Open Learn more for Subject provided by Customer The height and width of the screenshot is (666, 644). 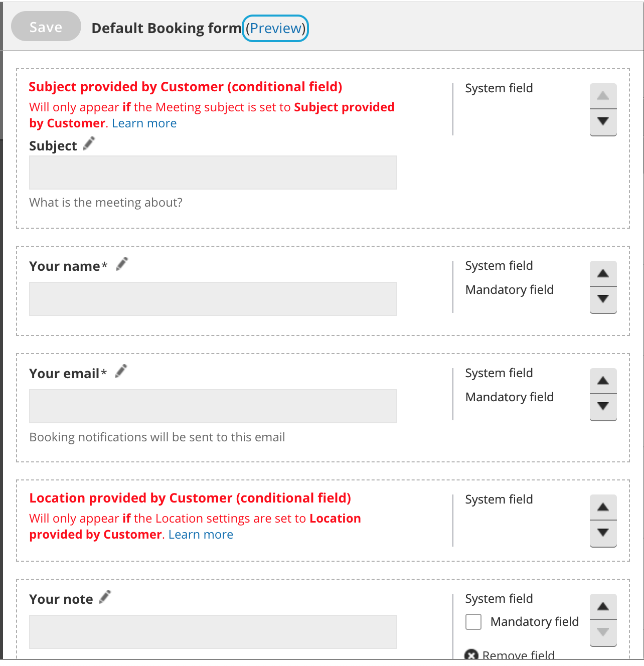coord(144,123)
